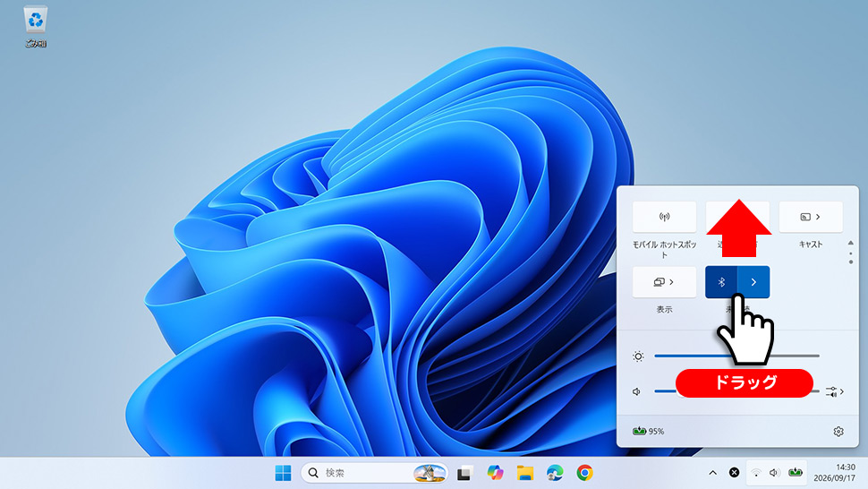This screenshot has height=489, width=868.
Task: Toggle the Mobile Hotspot quick setting tile
Action: tap(664, 217)
